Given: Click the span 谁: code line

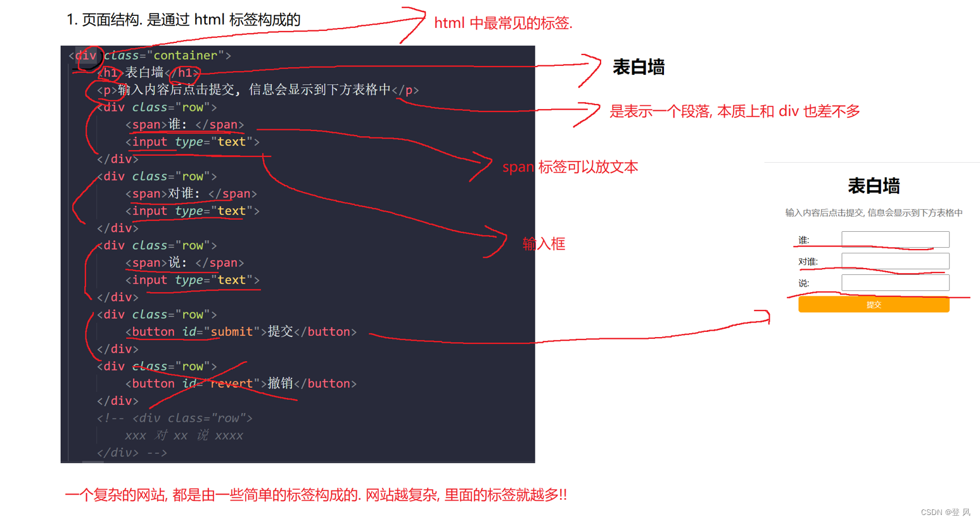Looking at the screenshot, I should (184, 125).
